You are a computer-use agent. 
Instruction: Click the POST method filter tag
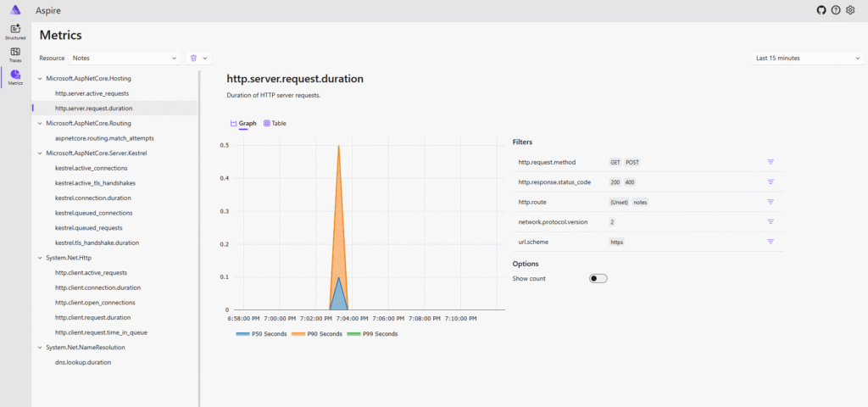[x=632, y=162]
